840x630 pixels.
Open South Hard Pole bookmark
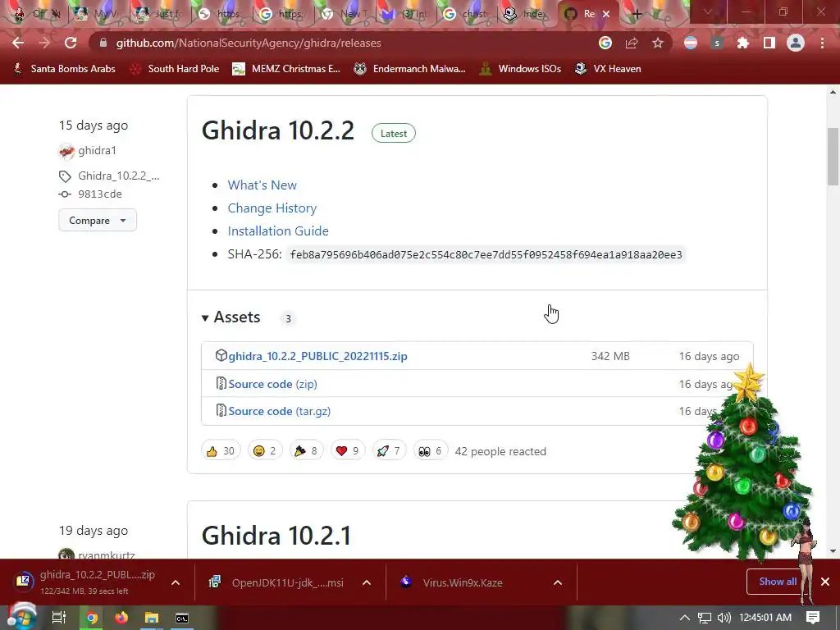point(175,69)
